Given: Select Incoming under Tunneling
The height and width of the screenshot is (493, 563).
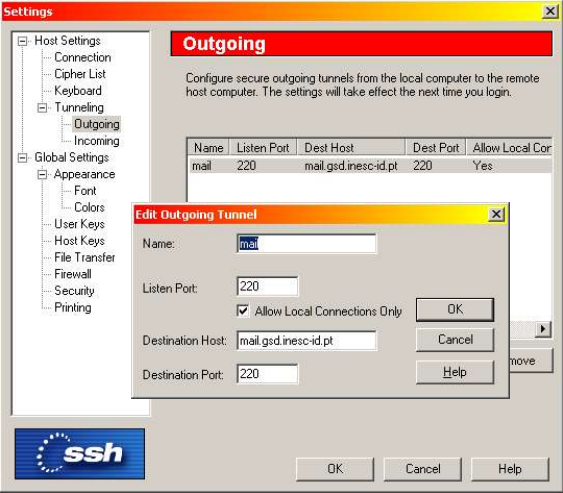Looking at the screenshot, I should (x=97, y=141).
